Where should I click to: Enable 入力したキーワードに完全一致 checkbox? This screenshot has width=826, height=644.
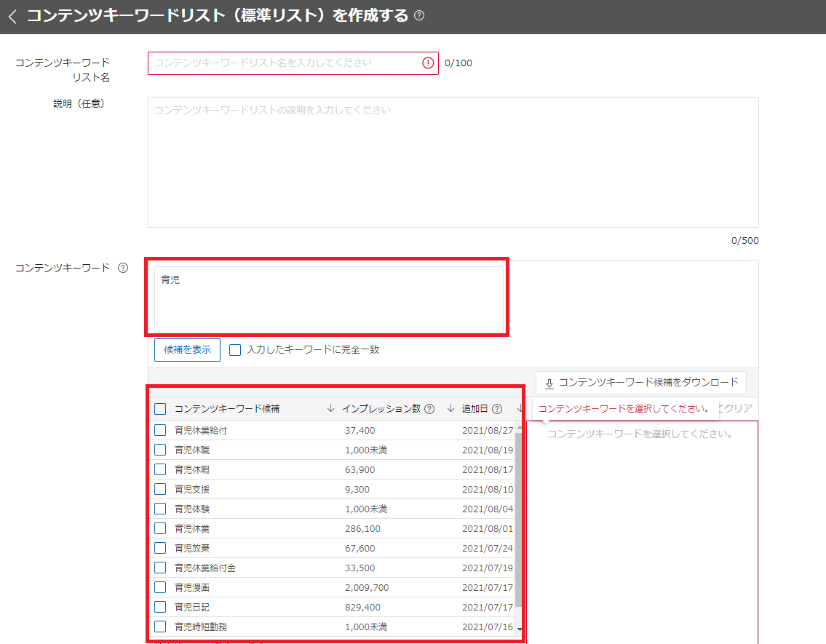[235, 350]
